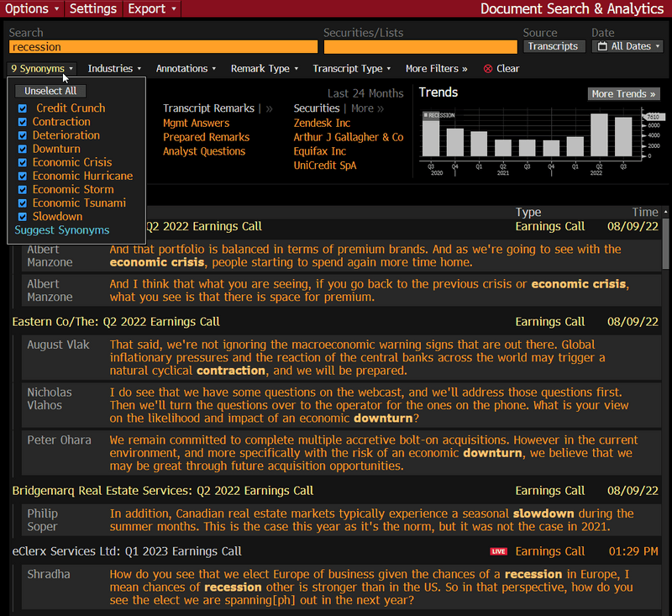Click the Suggest Synonyms link
Viewport: 672px width, 616px height.
(62, 230)
